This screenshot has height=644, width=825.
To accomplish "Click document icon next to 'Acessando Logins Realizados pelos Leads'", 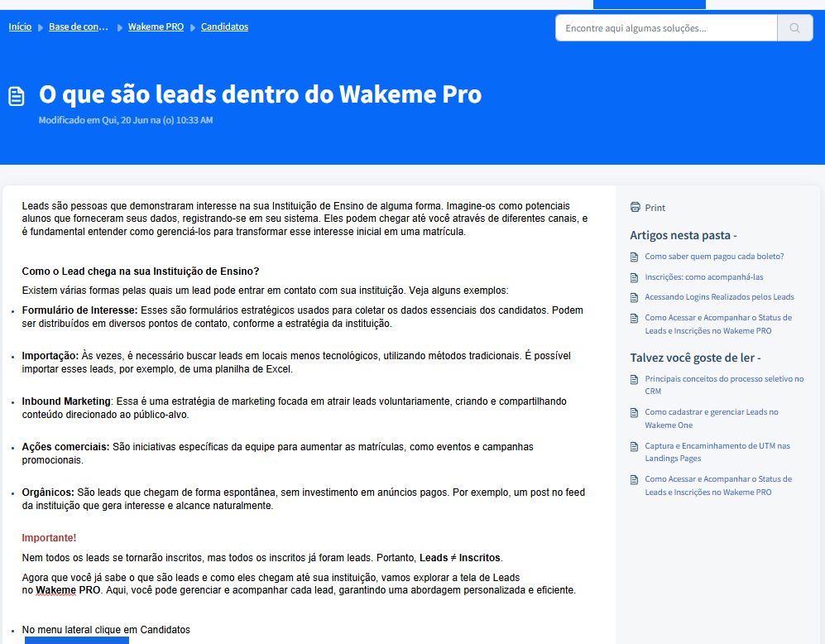I will (x=634, y=297).
